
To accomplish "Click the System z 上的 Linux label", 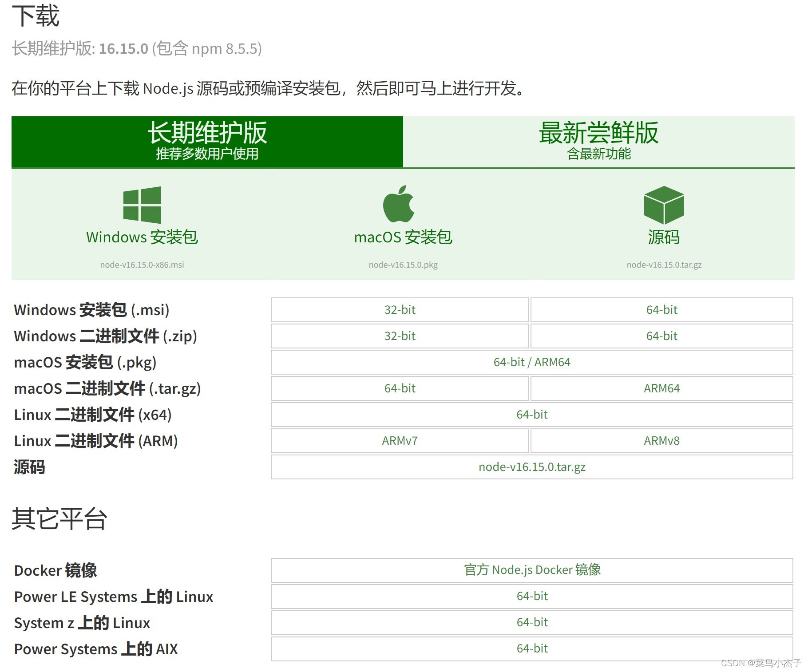I will pyautogui.click(x=82, y=623).
